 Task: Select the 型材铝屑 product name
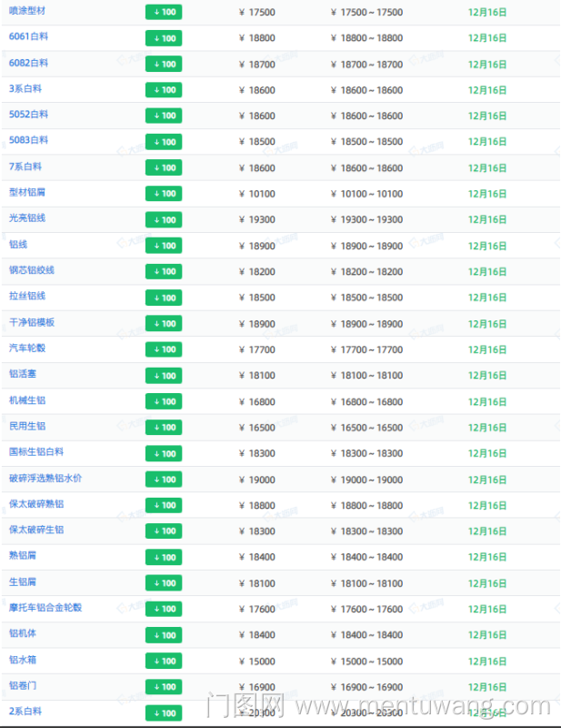[27, 193]
